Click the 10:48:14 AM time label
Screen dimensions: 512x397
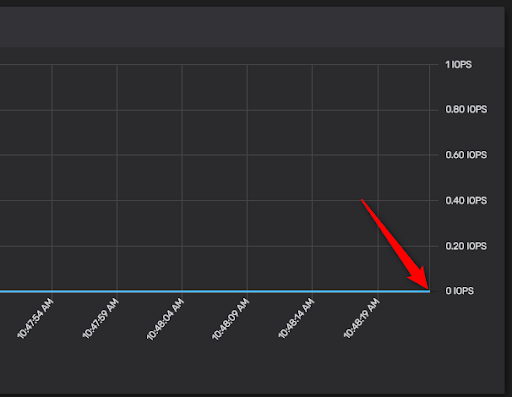click(296, 319)
